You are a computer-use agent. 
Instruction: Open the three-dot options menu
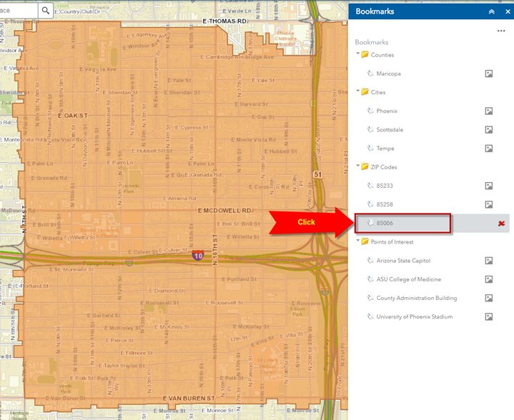(x=501, y=31)
